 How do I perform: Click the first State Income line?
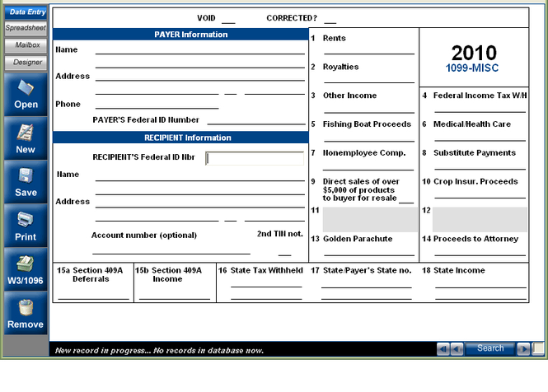pyautogui.click(x=480, y=283)
